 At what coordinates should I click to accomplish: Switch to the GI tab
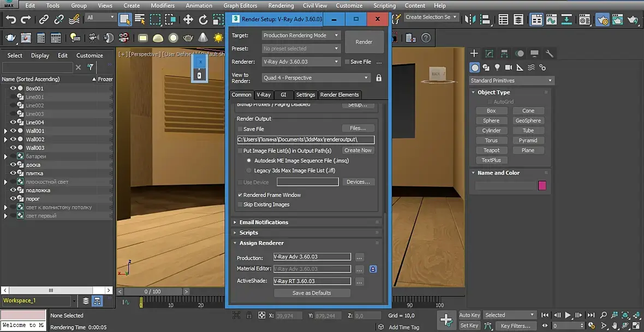click(283, 95)
